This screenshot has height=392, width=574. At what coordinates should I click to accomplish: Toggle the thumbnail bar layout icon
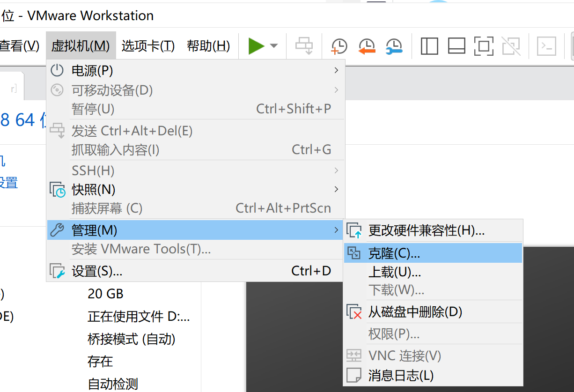tap(456, 46)
